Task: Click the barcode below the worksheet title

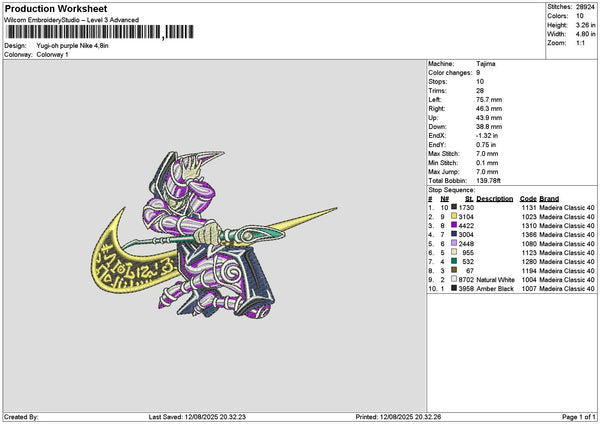Action: (x=100, y=32)
